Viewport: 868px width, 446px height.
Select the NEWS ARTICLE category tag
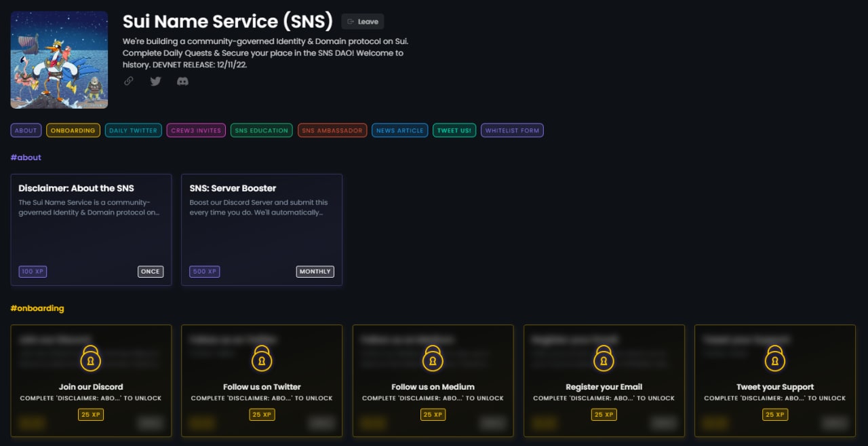coord(400,130)
